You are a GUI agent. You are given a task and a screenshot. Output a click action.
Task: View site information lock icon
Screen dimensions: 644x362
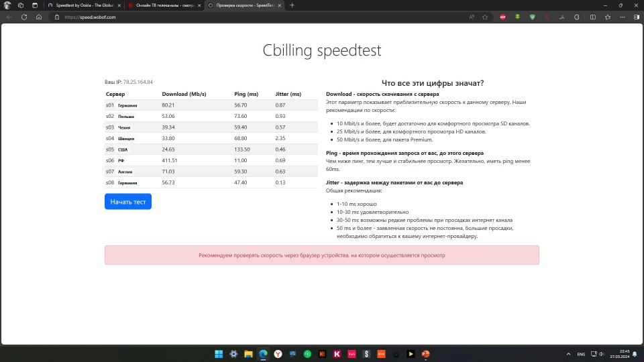(57, 17)
